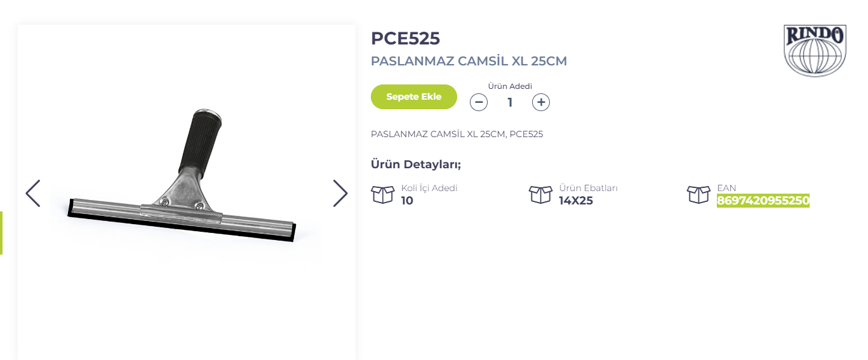Click the Rindo brand logo
Image resolution: width=868 pixels, height=360 pixels.
(815, 51)
